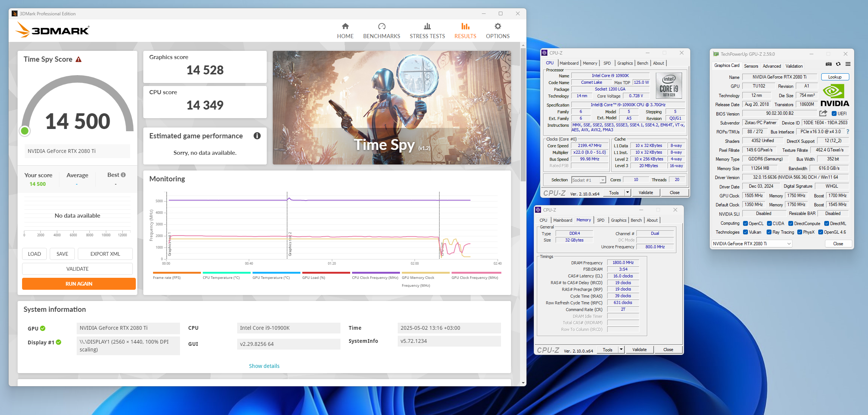This screenshot has height=415, width=868.
Task: Toggle UEFI checkbox in GPU-Z
Action: [834, 114]
